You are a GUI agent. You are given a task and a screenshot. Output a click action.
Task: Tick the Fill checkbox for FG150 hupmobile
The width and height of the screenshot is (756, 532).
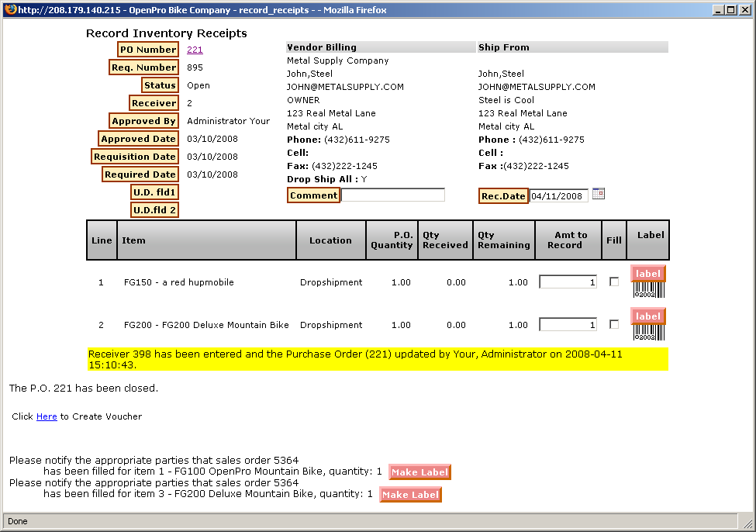coord(614,282)
